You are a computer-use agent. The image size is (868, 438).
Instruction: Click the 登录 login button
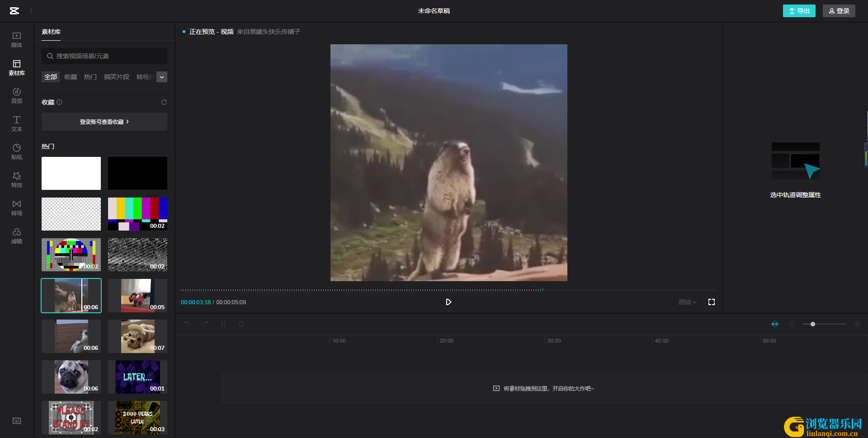[839, 11]
